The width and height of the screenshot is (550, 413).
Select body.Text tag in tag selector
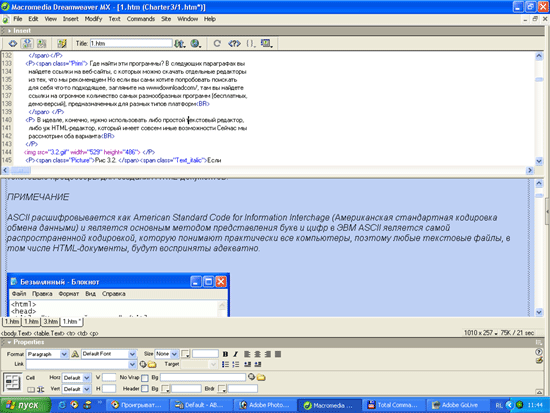click(x=16, y=333)
